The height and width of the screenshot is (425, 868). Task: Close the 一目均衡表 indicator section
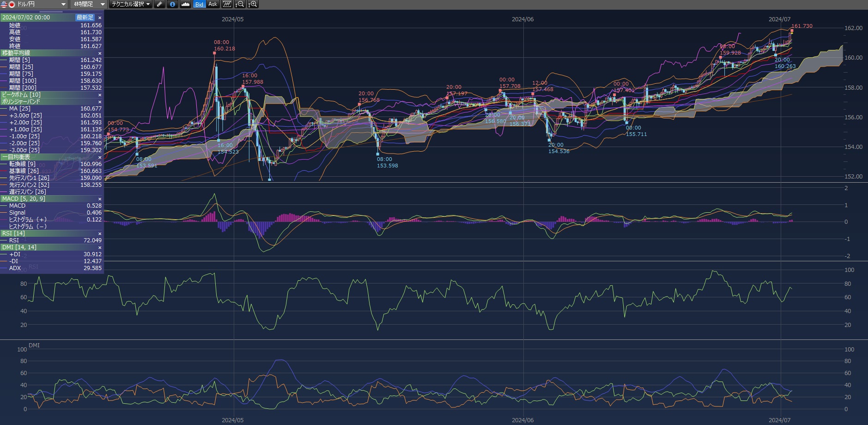(x=100, y=157)
